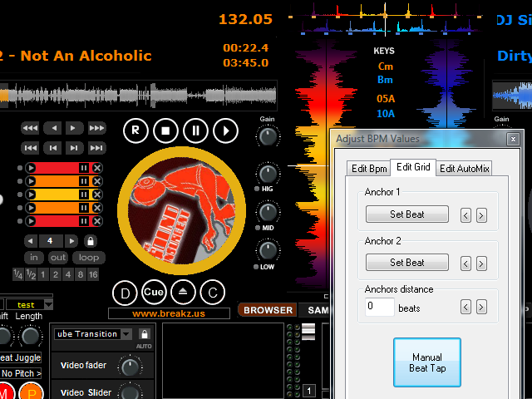
Task: Increase loop length with right arrow next to 4
Action: tap(71, 241)
